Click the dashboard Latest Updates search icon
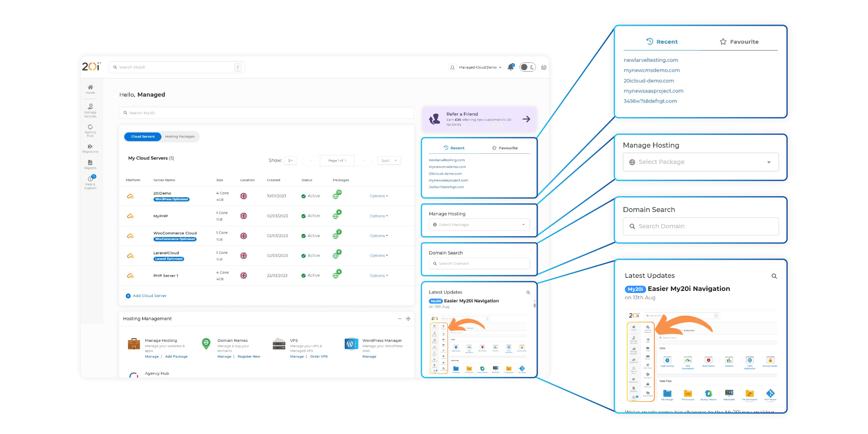 coord(528,292)
